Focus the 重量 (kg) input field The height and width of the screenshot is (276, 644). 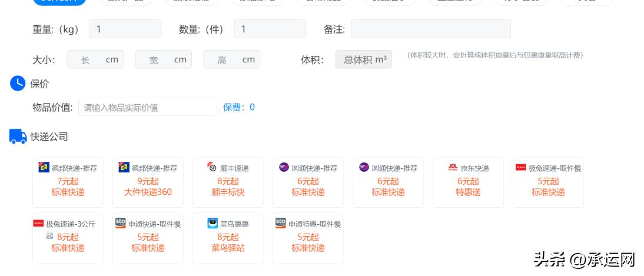125,29
